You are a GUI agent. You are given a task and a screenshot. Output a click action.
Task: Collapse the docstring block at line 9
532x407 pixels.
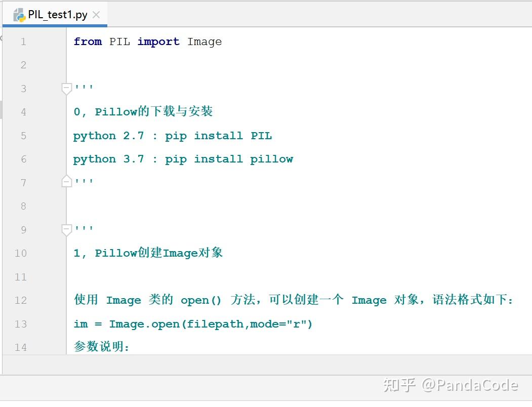click(x=66, y=229)
